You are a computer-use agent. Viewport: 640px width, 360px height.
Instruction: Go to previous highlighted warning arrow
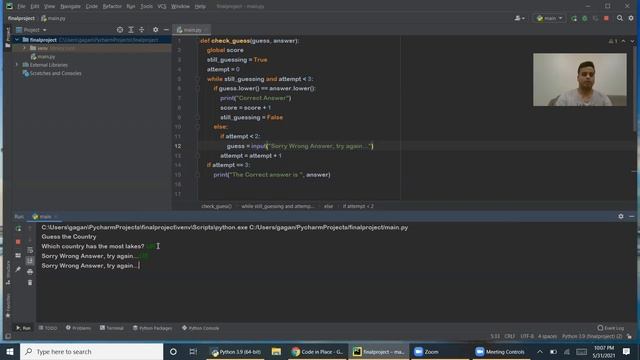point(623,41)
